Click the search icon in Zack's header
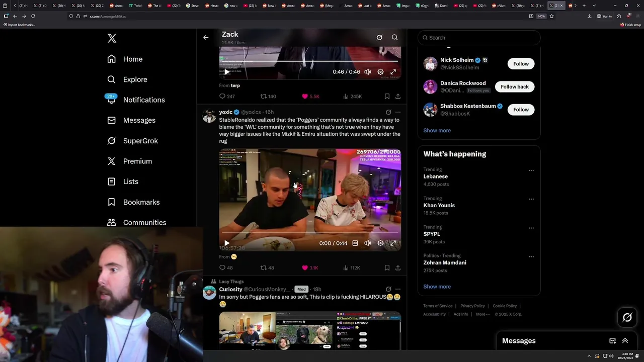This screenshot has width=644, height=362. point(394,37)
